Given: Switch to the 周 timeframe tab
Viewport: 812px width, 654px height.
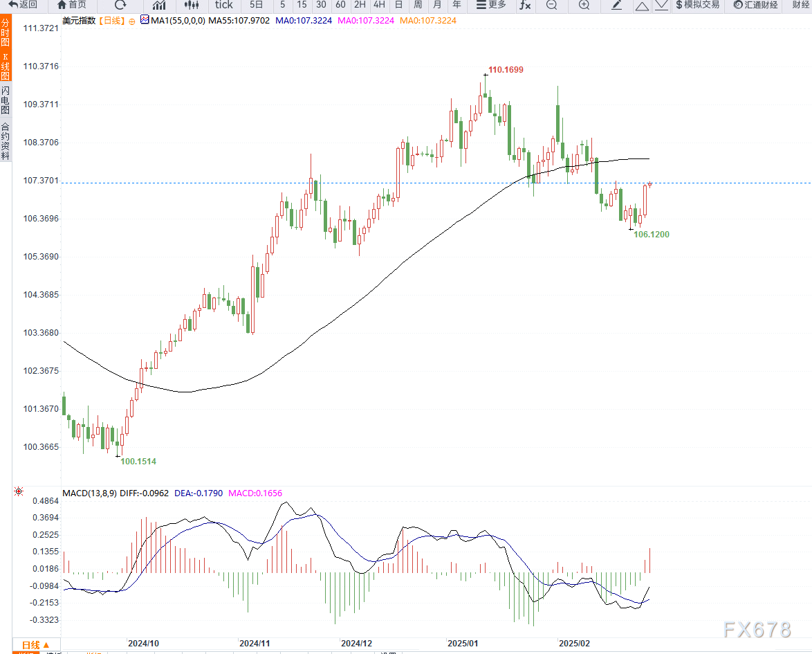Looking at the screenshot, I should pos(417,6).
